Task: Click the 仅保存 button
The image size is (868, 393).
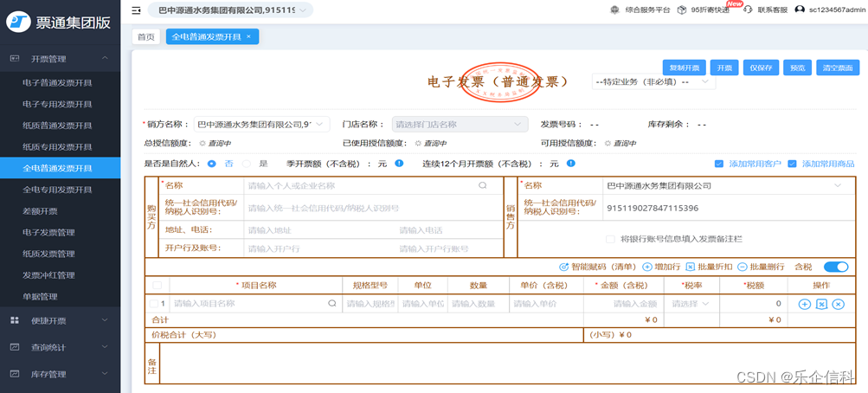Action: click(762, 68)
